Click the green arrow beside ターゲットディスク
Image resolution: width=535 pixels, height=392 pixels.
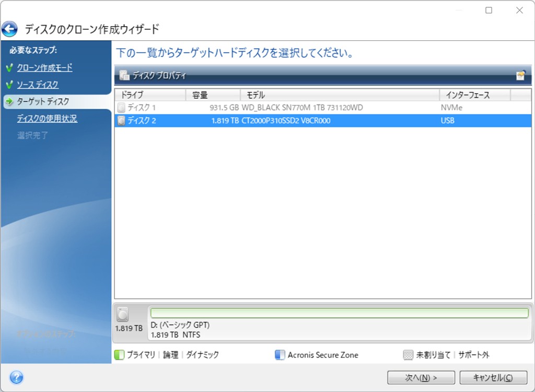[9, 101]
